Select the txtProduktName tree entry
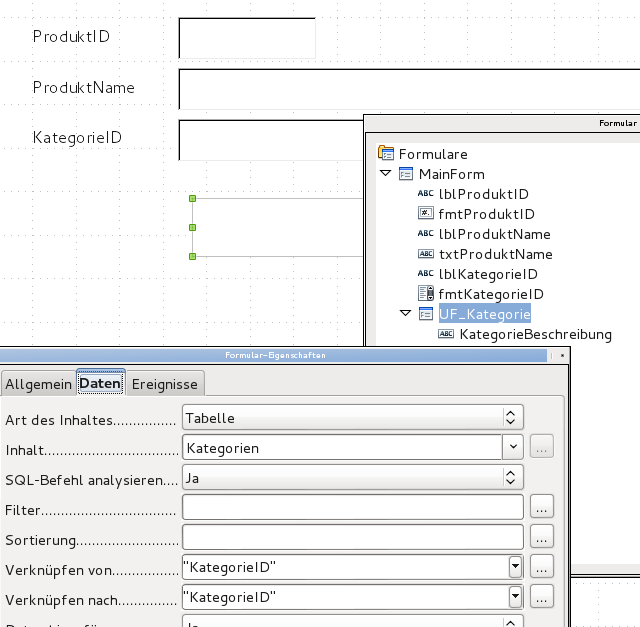Viewport: 640px width, 627px height. click(x=496, y=254)
